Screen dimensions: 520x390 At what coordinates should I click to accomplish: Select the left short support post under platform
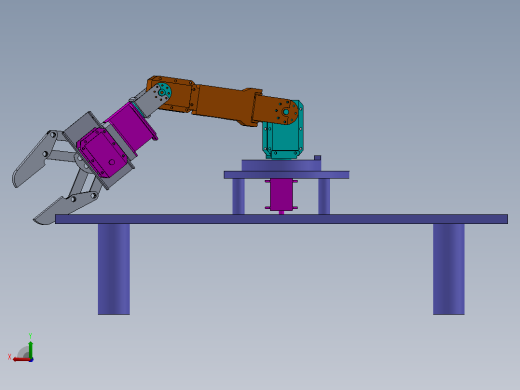238,196
